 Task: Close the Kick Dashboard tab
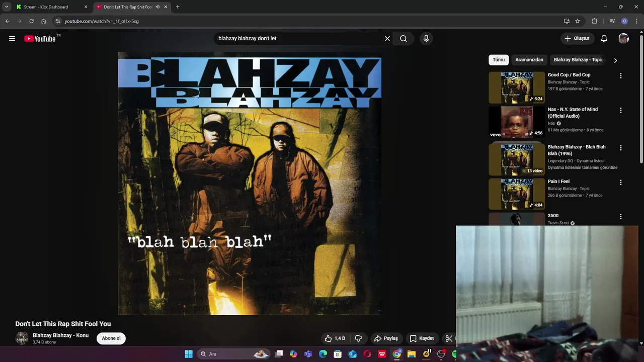click(x=86, y=7)
